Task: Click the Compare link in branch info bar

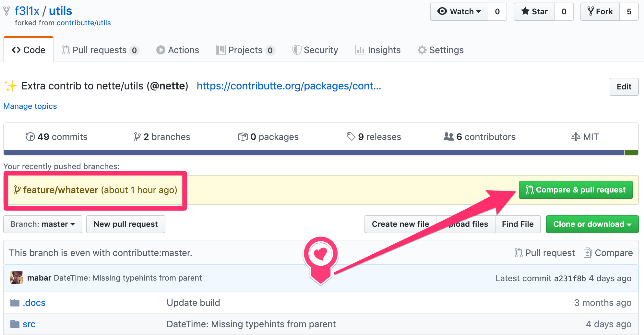Action: pos(608,253)
